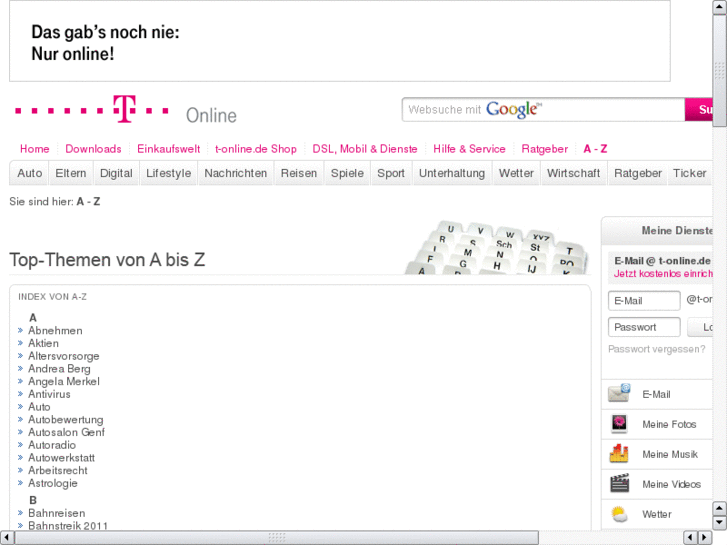Click the pink search button
The width and height of the screenshot is (727, 545).
(x=699, y=109)
